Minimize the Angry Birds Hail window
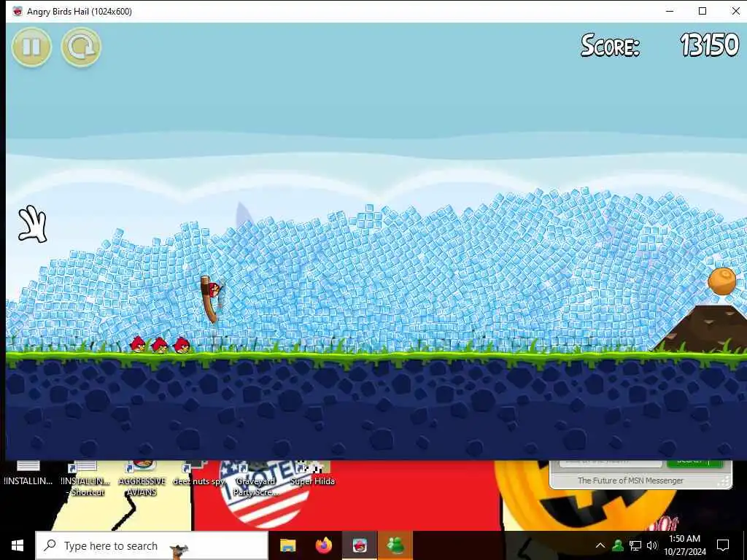Viewport: 747px width, 560px height. click(x=670, y=11)
